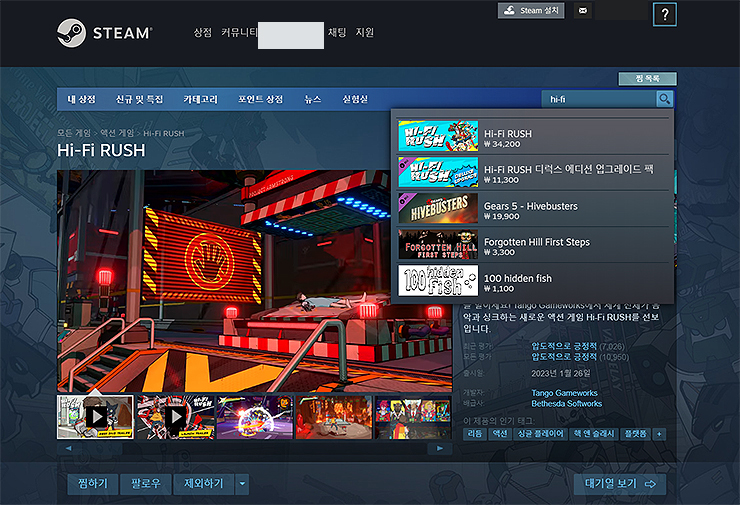
Task: Open the 카테고리 tab
Action: pyautogui.click(x=201, y=99)
